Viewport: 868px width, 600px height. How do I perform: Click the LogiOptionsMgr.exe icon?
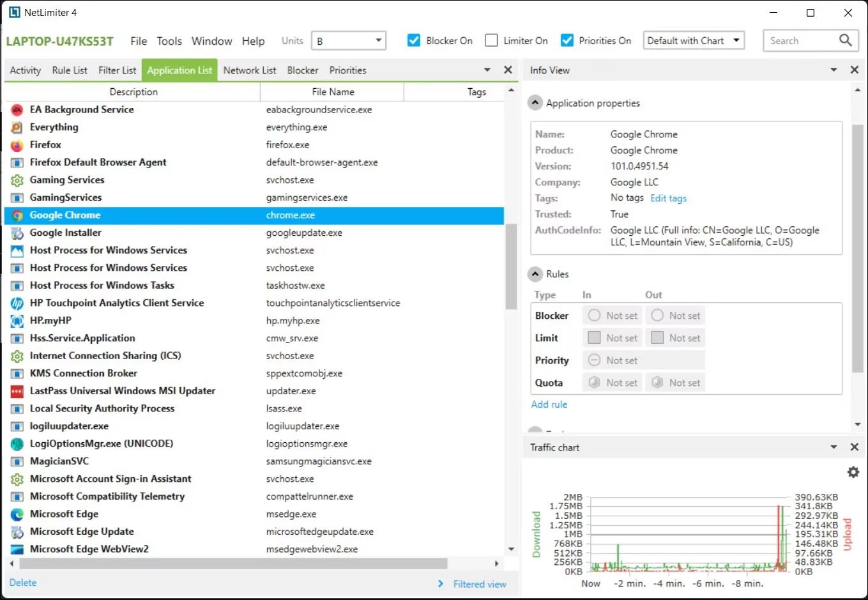click(x=17, y=443)
